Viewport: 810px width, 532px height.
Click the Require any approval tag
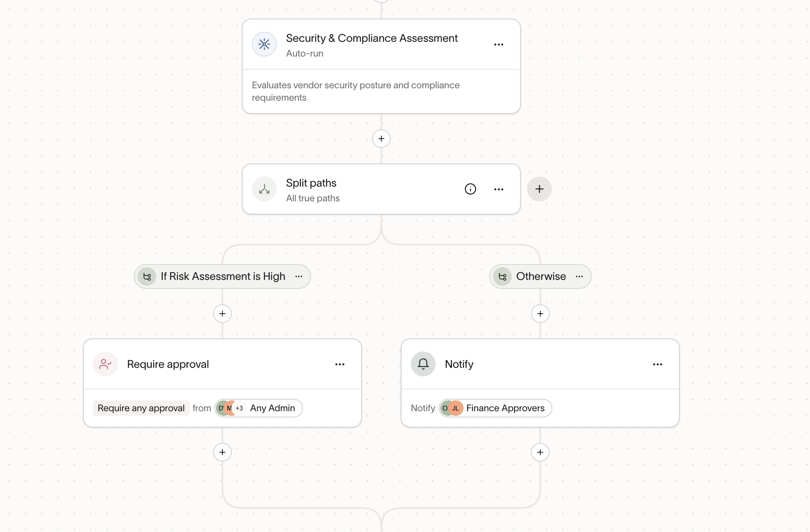[141, 408]
